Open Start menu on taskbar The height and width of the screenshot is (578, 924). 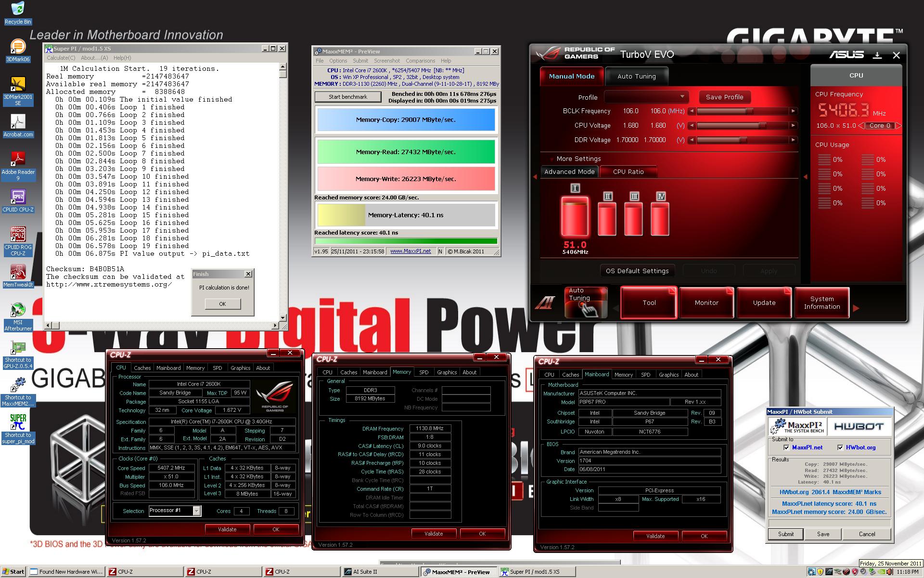[13, 572]
